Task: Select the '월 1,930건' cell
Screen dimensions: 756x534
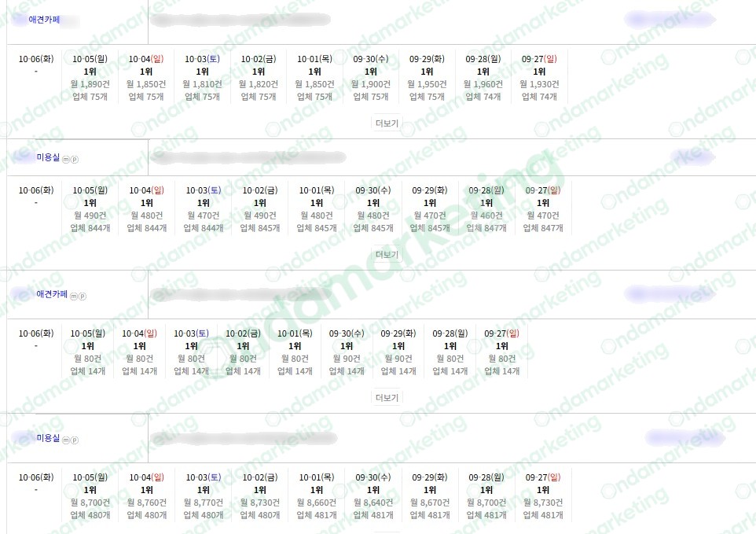Action: [x=540, y=84]
